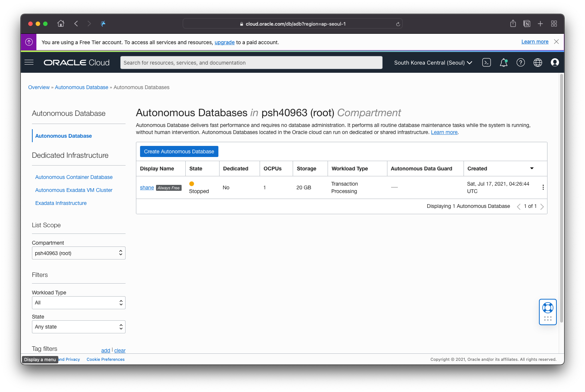Navigate forward in browser
The width and height of the screenshot is (585, 392).
pos(89,24)
